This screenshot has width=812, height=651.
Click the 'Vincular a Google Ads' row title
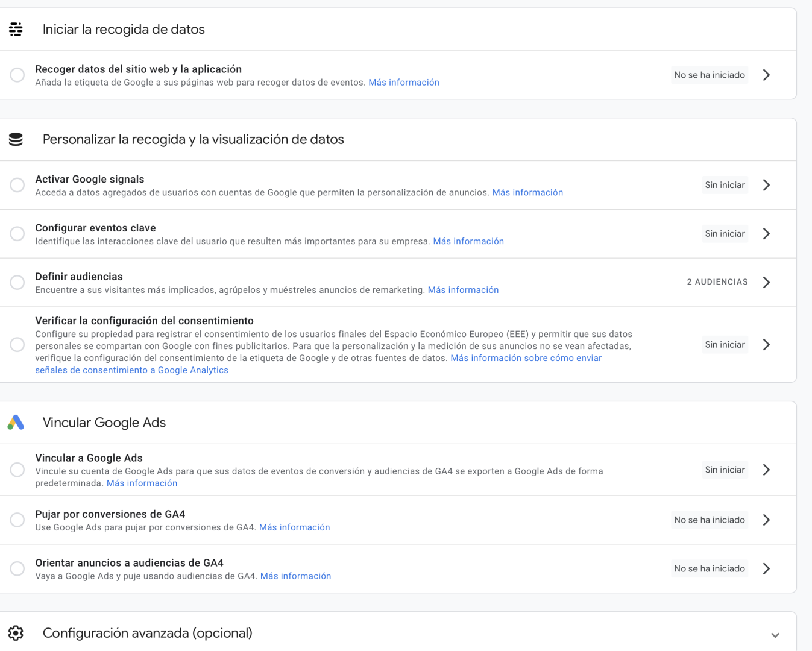[x=89, y=458]
